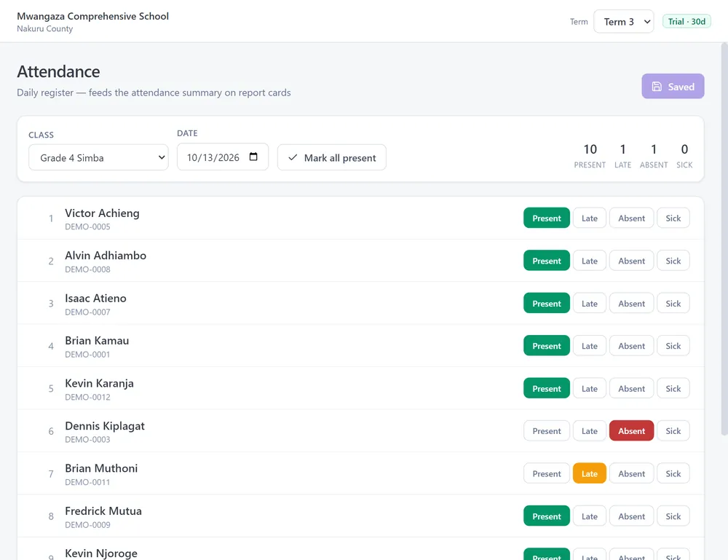Screen dimensions: 728x560
Task: Open the Grade 4 Simba class dropdown
Action: click(x=98, y=158)
